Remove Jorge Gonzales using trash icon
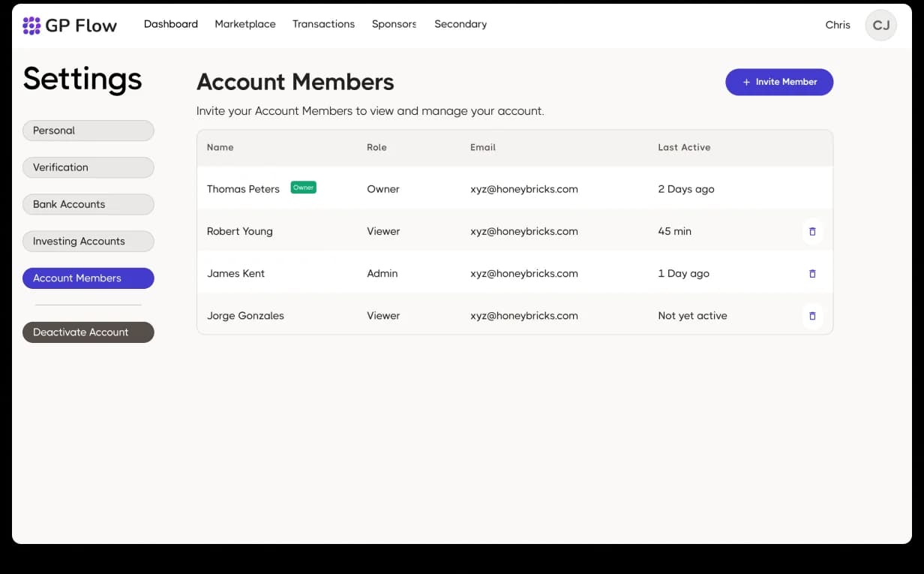924x574 pixels. tap(812, 316)
